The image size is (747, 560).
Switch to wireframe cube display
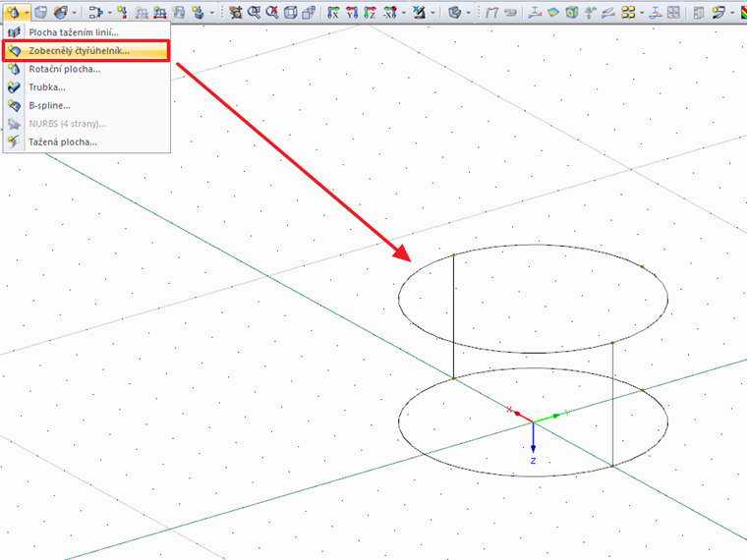(x=290, y=12)
